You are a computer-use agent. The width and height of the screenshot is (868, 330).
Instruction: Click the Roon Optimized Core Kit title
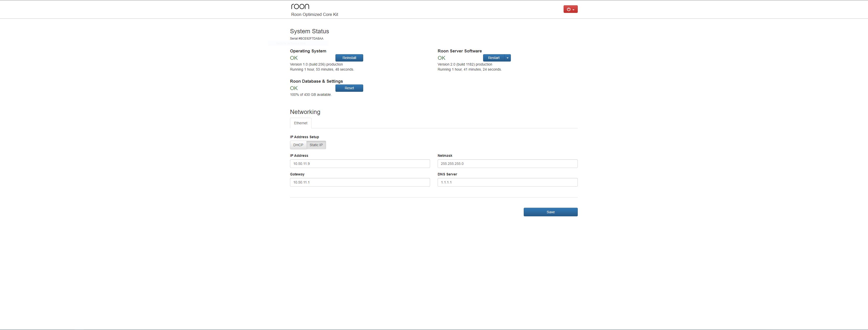point(315,14)
